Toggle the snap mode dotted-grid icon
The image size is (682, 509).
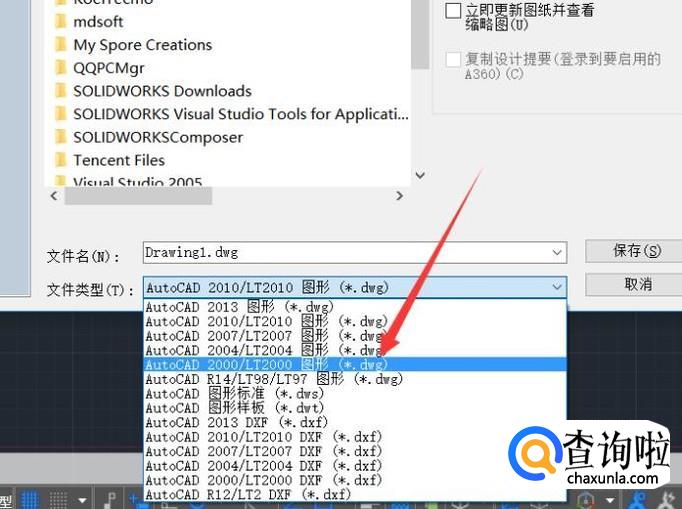click(x=58, y=499)
